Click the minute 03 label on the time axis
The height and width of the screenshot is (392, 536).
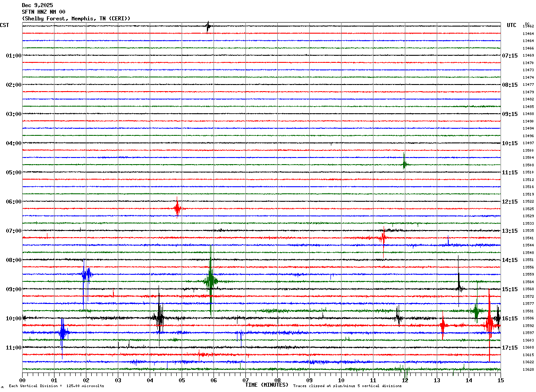coord(118,380)
